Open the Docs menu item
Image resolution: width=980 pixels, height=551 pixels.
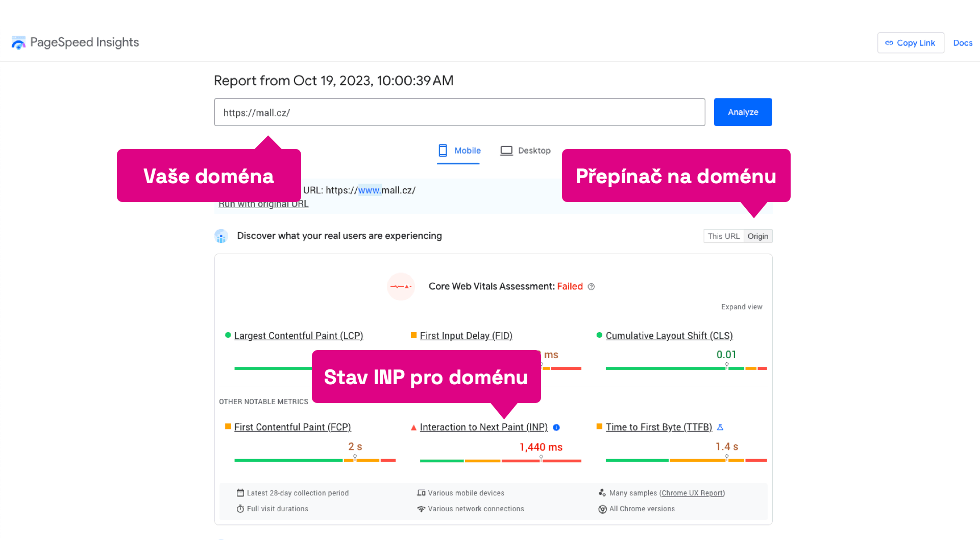[963, 43]
